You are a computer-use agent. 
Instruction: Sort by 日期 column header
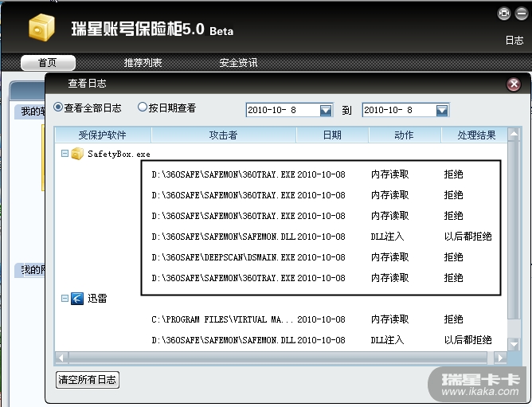tap(333, 135)
